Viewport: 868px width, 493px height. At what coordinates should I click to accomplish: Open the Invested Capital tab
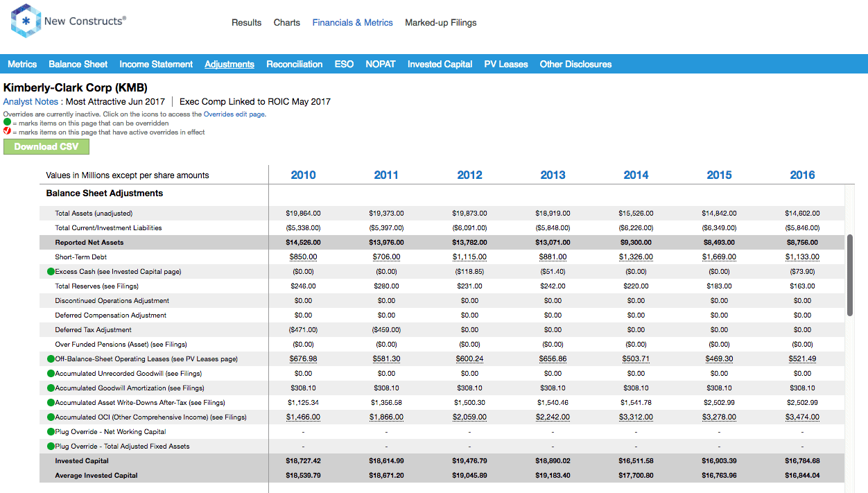point(440,64)
